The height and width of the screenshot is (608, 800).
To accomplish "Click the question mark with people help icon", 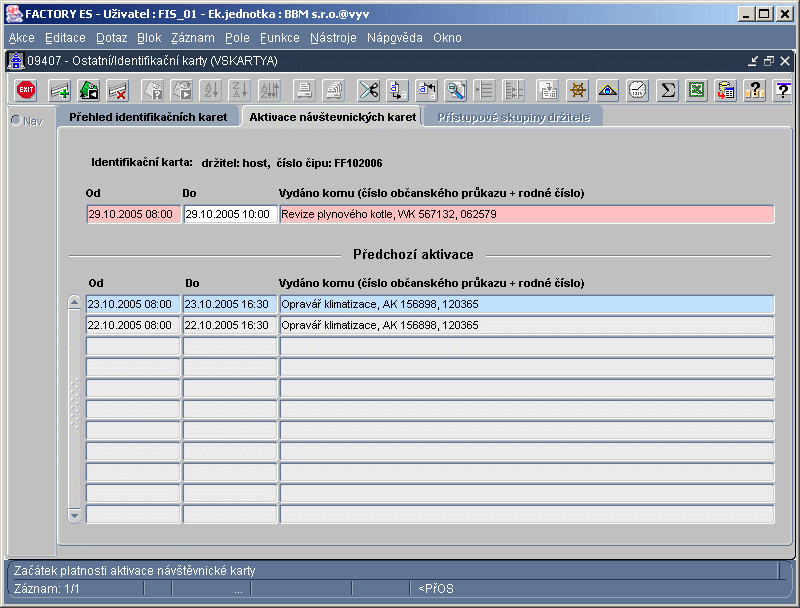I will coord(755,90).
